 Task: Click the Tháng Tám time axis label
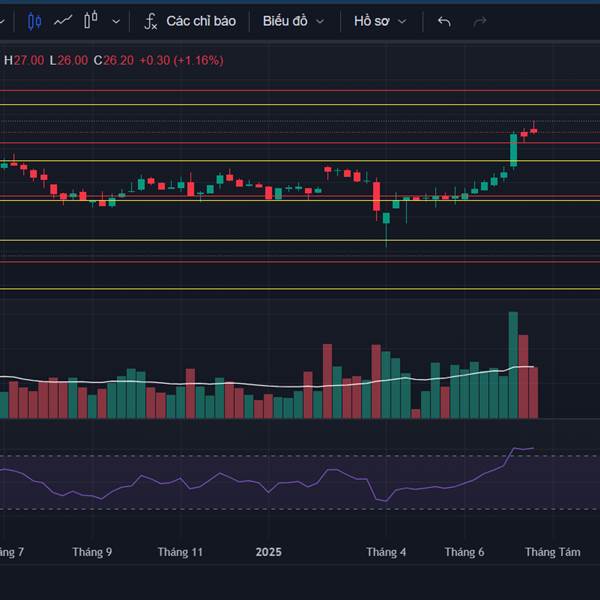[553, 552]
